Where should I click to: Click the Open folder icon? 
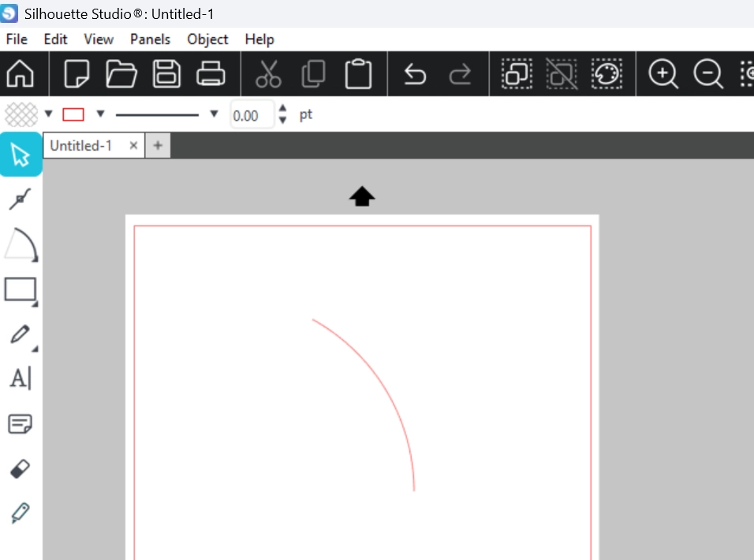[121, 74]
